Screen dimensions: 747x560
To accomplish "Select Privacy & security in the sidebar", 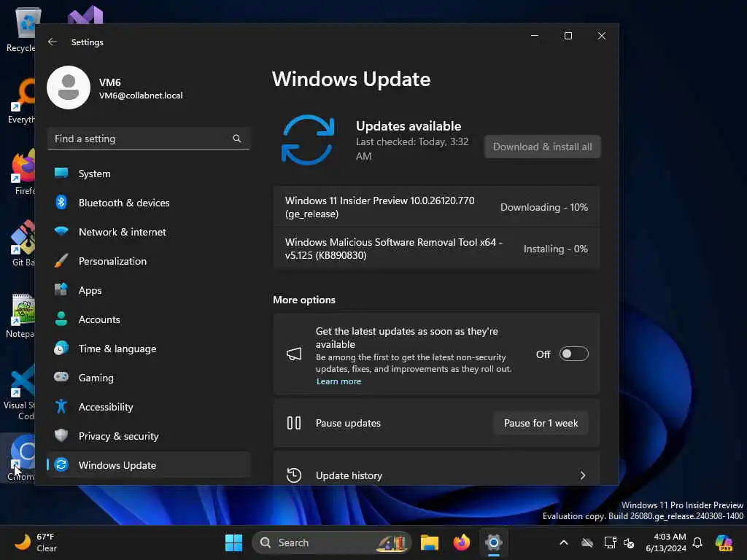I will tap(149, 436).
